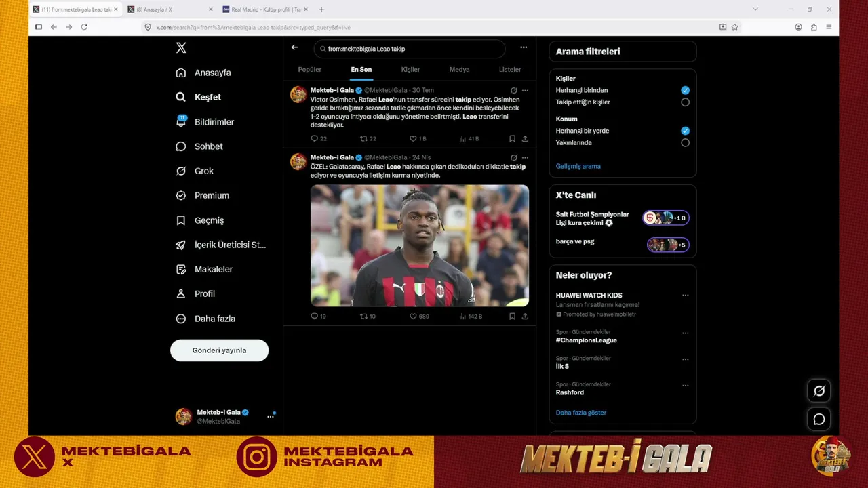Screen dimensions: 868x488
Task: Select Herhangi birinden radio option
Action: click(x=685, y=90)
